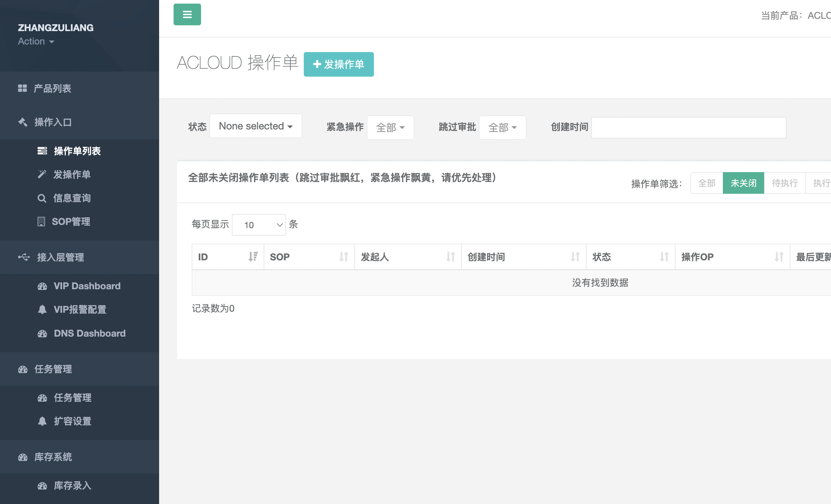
Task: Open the 紧急操作 全部 dropdown
Action: (391, 127)
